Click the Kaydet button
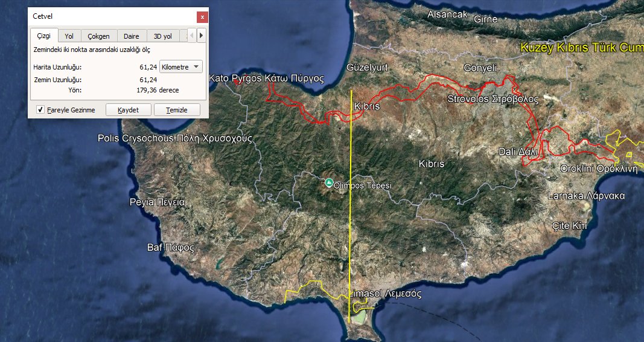 point(128,110)
